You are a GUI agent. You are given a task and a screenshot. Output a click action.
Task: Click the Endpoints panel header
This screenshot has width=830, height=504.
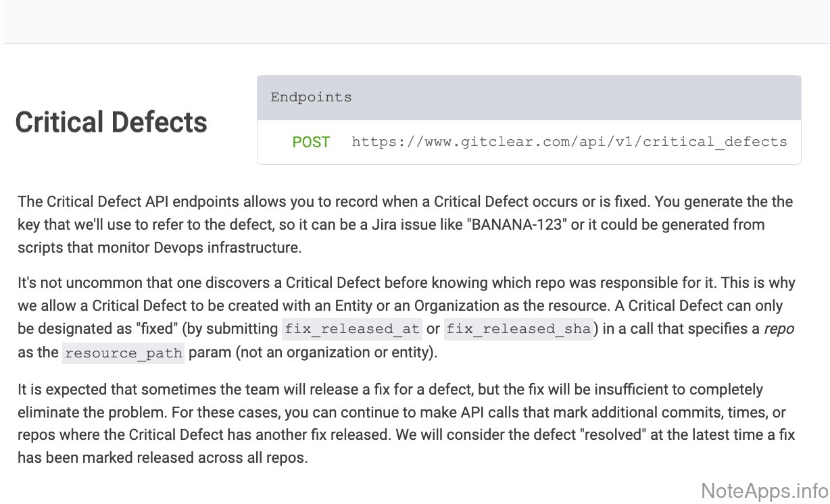[x=529, y=97]
